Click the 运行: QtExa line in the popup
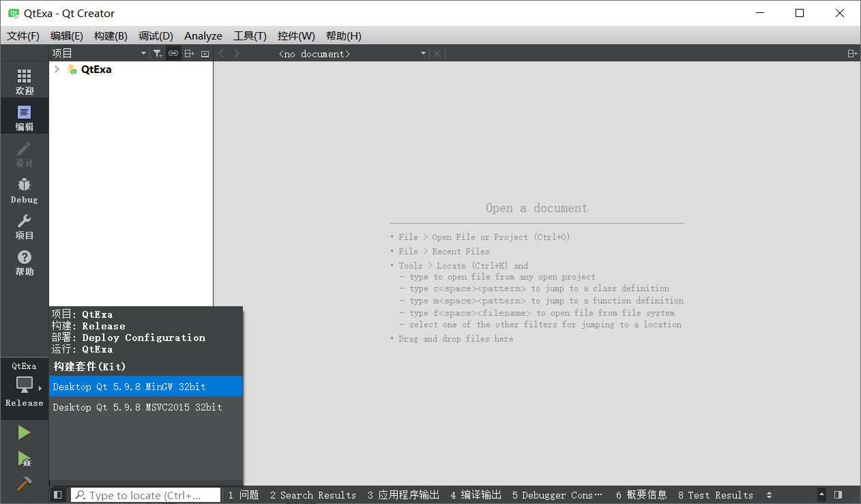The image size is (861, 504). point(83,349)
